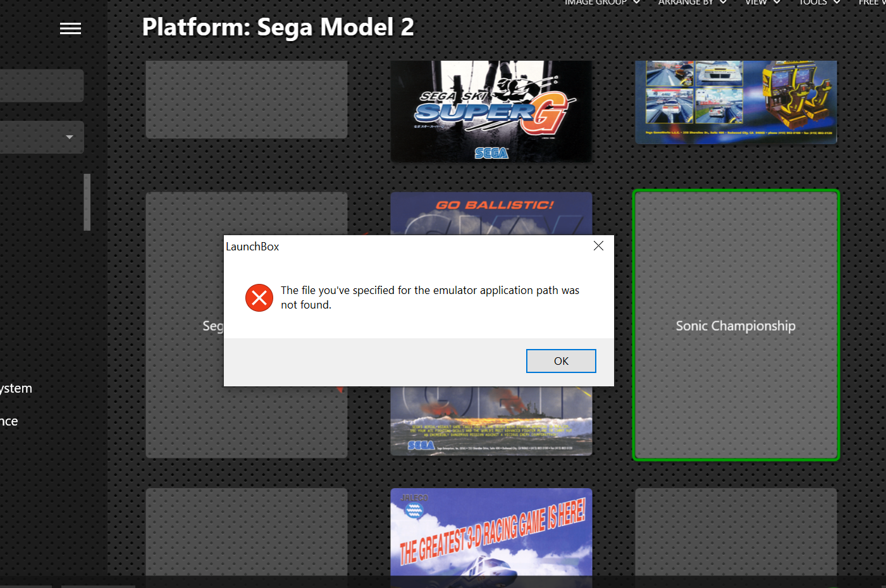The height and width of the screenshot is (588, 886).
Task: Close the LaunchBox error dialog
Action: click(x=598, y=246)
